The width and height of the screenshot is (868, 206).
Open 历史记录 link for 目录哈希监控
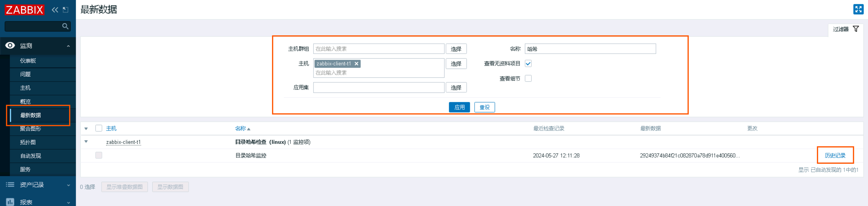835,155
